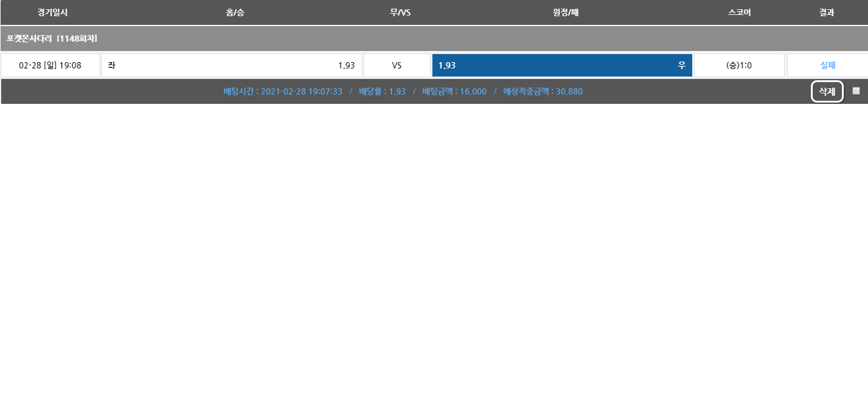
Task: Click the 1.93 odds in the 좌 cell
Action: point(346,65)
